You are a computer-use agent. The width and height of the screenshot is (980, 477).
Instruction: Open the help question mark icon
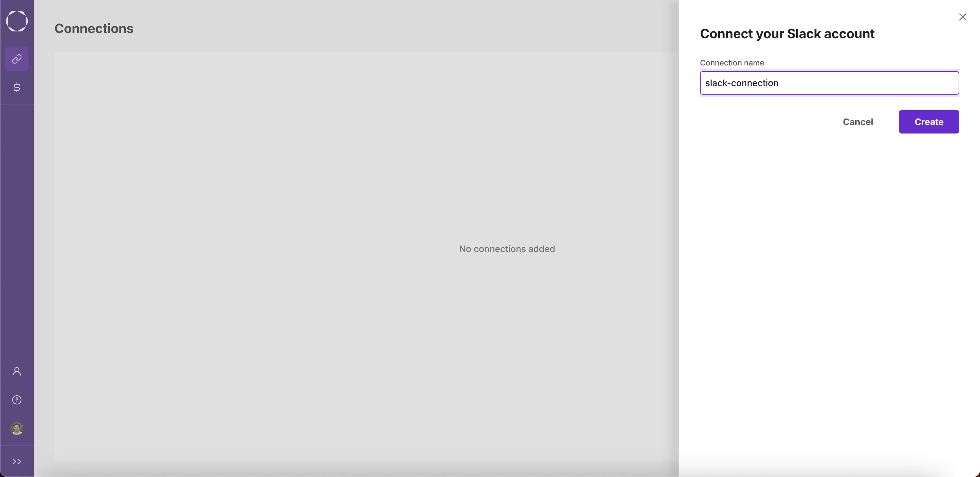click(17, 400)
